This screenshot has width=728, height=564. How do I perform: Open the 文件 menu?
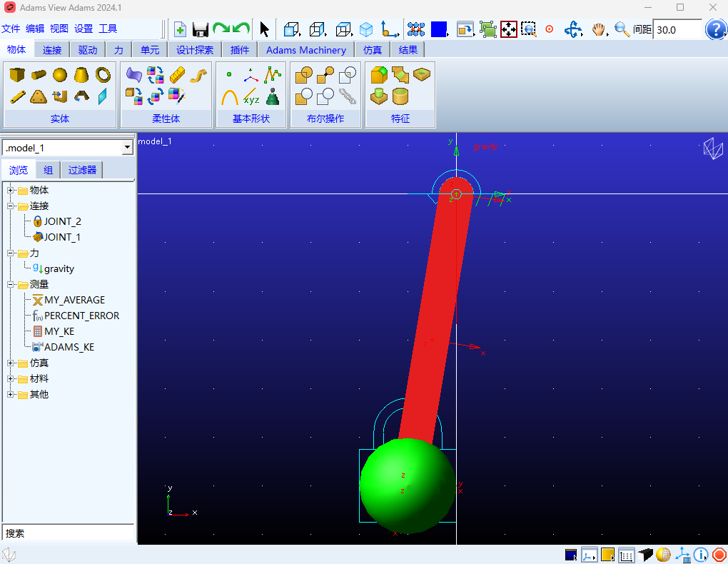(11, 29)
